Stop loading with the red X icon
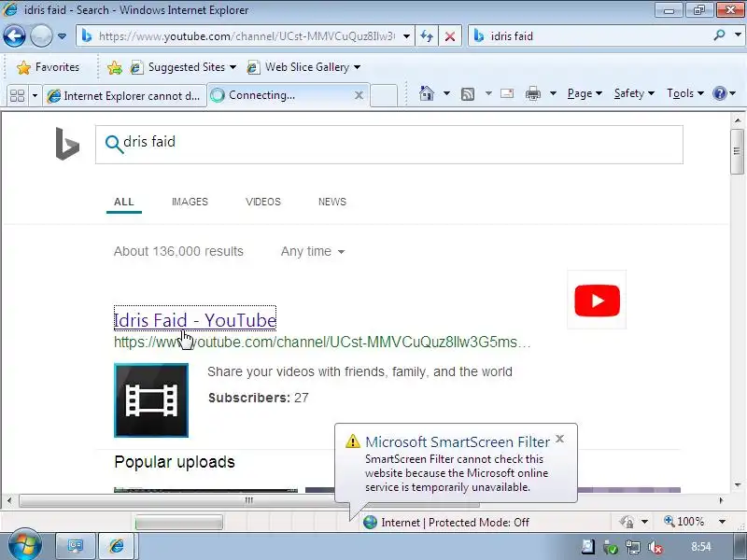This screenshot has height=560, width=747. coord(450,36)
